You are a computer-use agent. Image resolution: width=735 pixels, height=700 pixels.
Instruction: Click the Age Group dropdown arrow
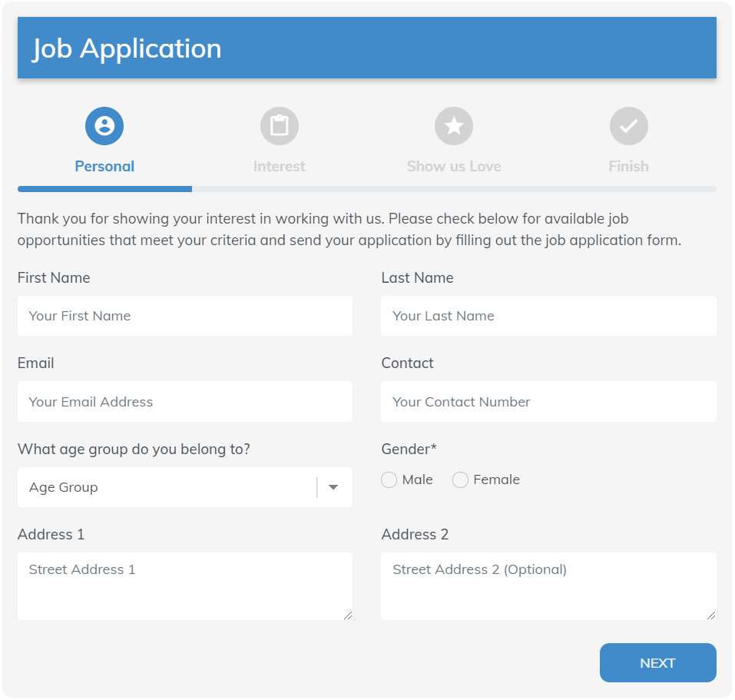(333, 487)
